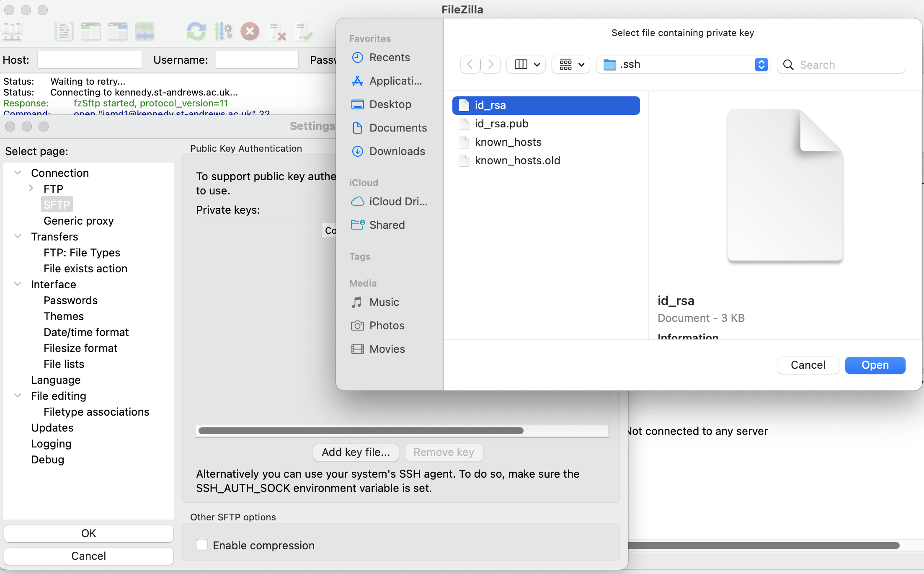This screenshot has width=924, height=574.
Task: Select the known_hosts file
Action: [x=546, y=142]
